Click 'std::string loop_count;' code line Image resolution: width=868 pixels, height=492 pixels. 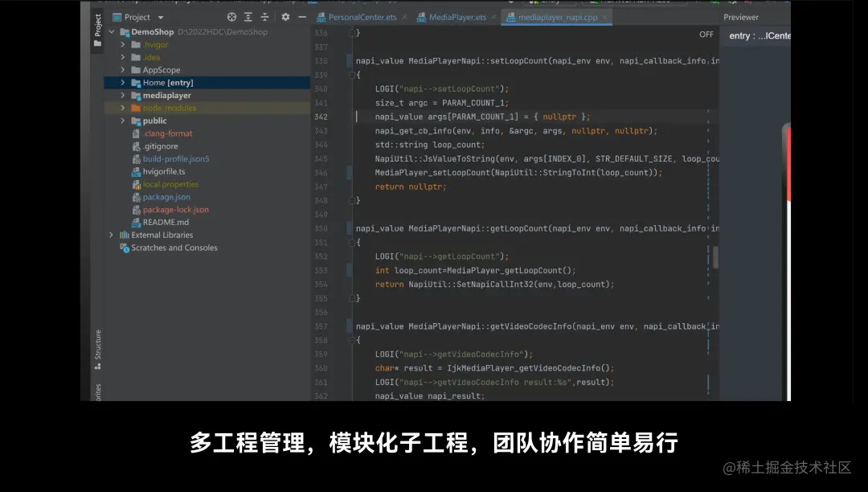[429, 145]
